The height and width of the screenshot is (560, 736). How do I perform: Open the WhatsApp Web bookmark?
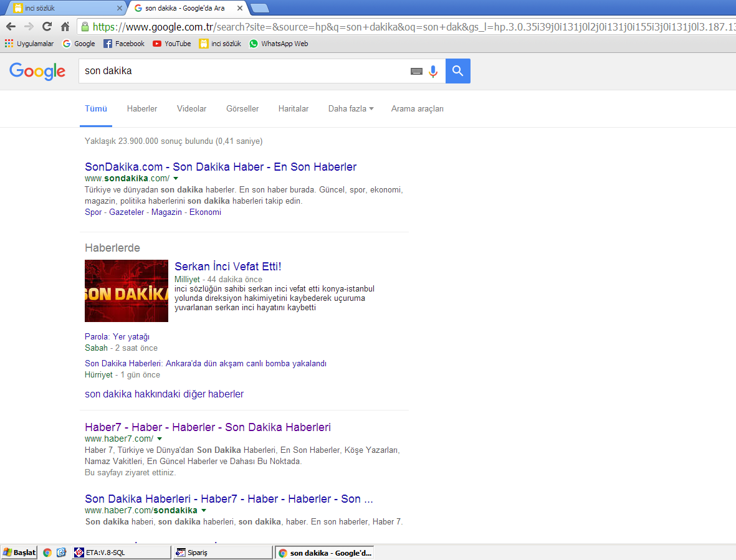pyautogui.click(x=279, y=44)
